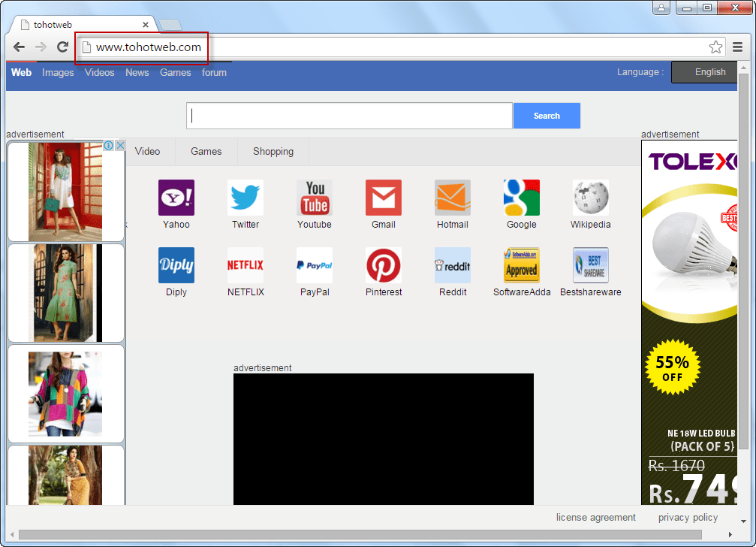
Task: Open the NETFLIX shortcut icon
Action: [x=245, y=265]
